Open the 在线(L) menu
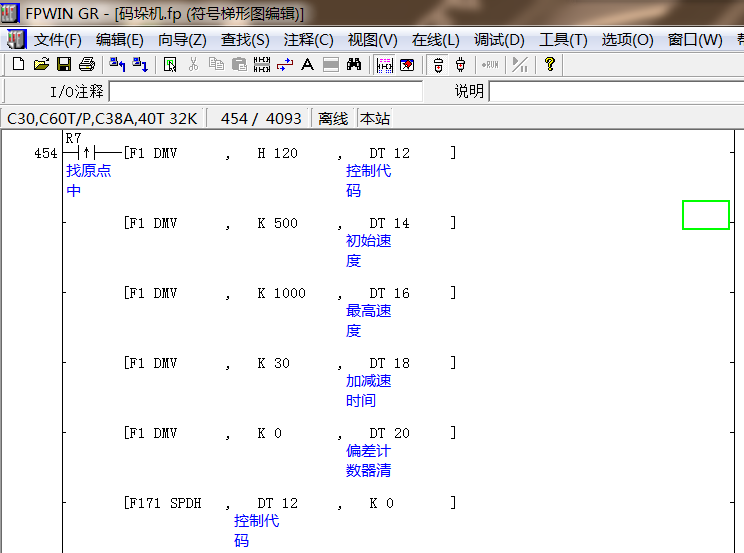The width and height of the screenshot is (744, 553). click(x=435, y=40)
